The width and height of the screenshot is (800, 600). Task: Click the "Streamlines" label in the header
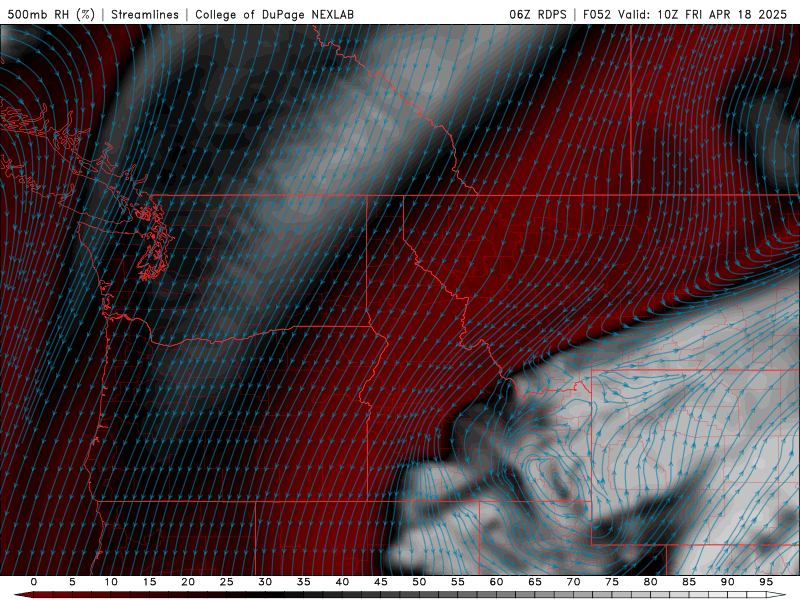coord(145,14)
